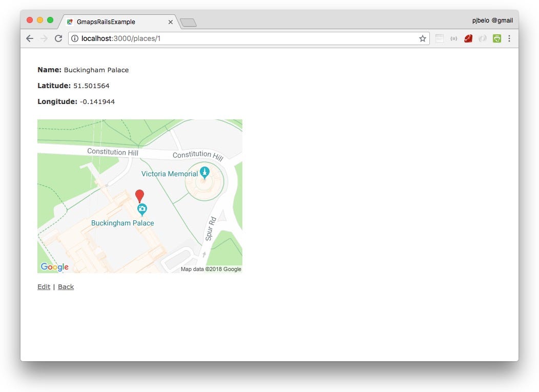Viewport: 539px width, 392px height.
Task: Click the faded grey swirl extension icon
Action: coord(483,38)
